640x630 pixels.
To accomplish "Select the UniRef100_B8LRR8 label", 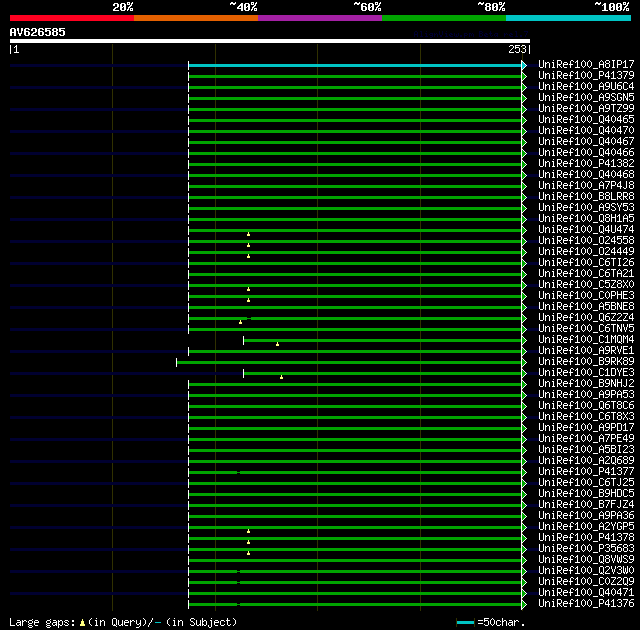I will 586,196.
